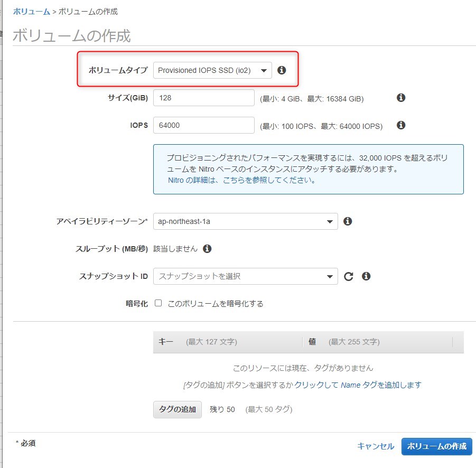Open the IOPS info tooltip

coord(400,125)
